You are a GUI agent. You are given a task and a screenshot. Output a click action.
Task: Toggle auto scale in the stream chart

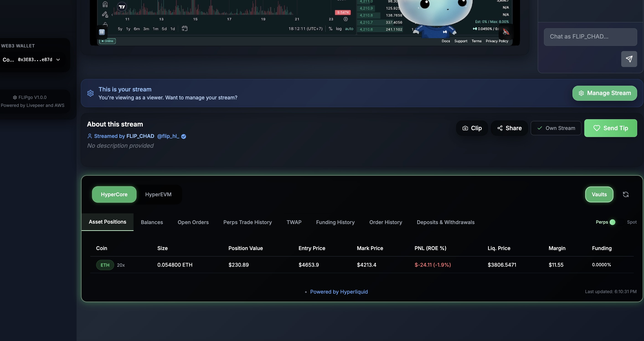(349, 29)
